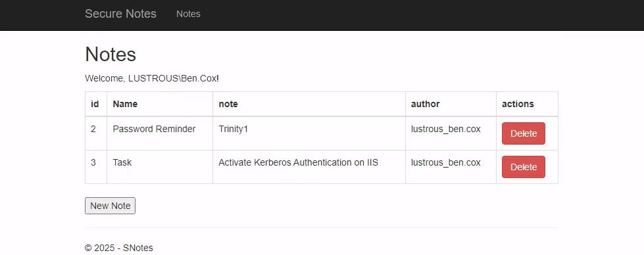Select the 'Password Reminder' name cell

tap(160, 133)
